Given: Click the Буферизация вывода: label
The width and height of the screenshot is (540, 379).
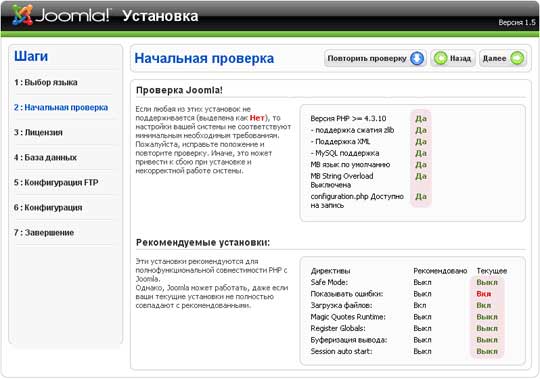Looking at the screenshot, I should click(349, 340).
